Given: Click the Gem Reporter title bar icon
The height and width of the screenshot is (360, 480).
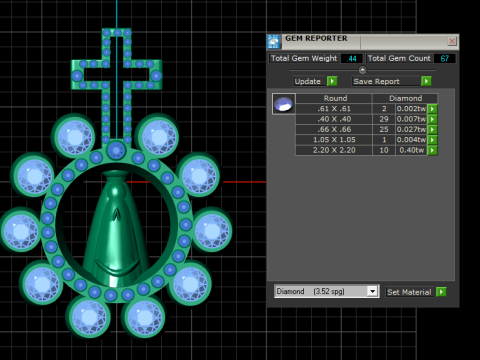Looking at the screenshot, I should tap(274, 42).
